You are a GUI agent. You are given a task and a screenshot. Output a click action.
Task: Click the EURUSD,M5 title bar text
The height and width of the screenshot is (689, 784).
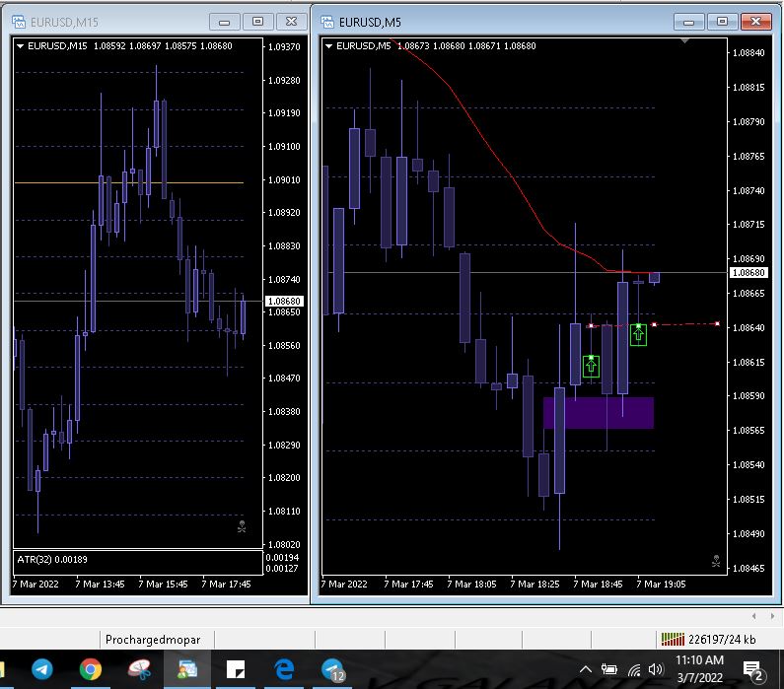[x=370, y=23]
